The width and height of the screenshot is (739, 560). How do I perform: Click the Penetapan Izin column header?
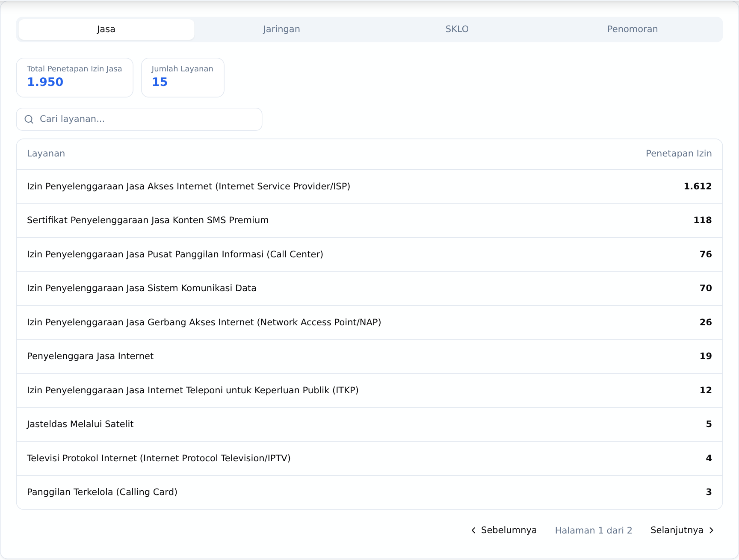tap(679, 153)
